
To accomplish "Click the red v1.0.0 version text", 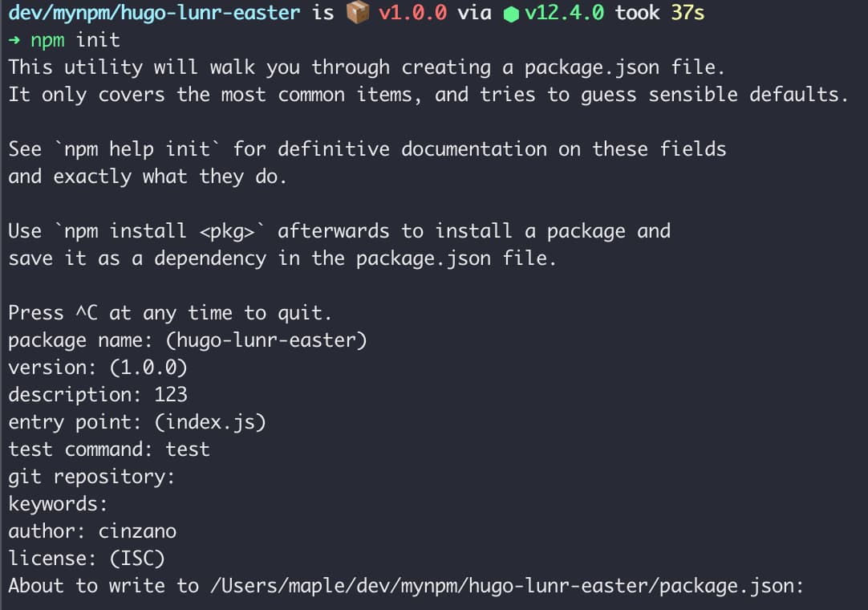I will (x=412, y=12).
